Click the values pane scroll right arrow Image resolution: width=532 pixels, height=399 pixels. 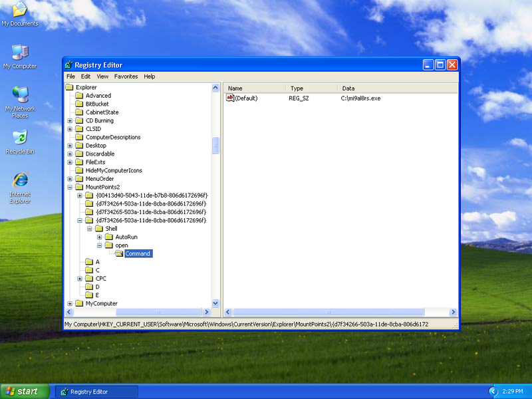pos(453,312)
